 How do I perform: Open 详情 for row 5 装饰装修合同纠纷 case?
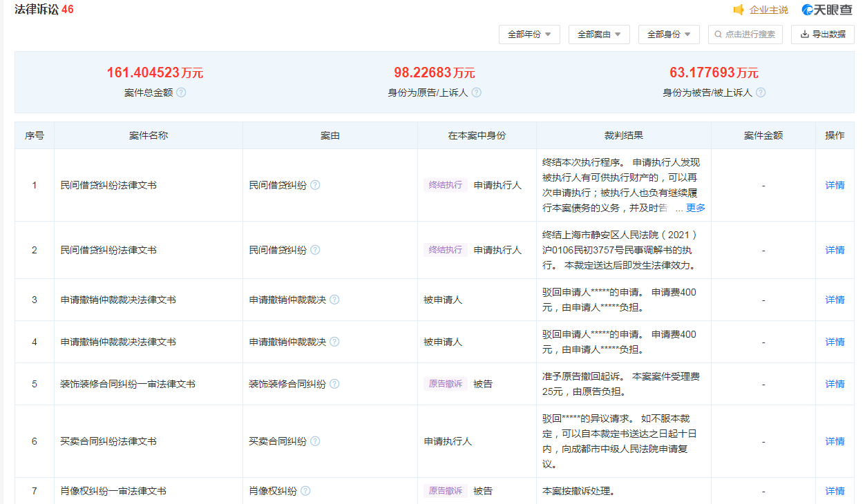(835, 384)
